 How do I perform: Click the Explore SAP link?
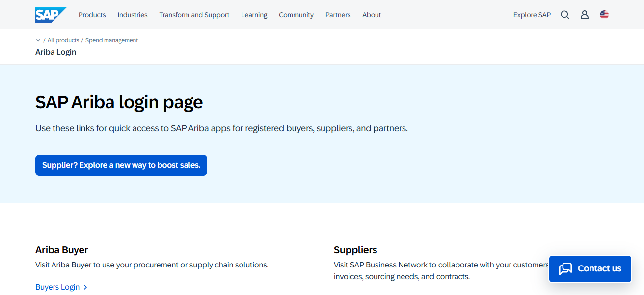(532, 15)
